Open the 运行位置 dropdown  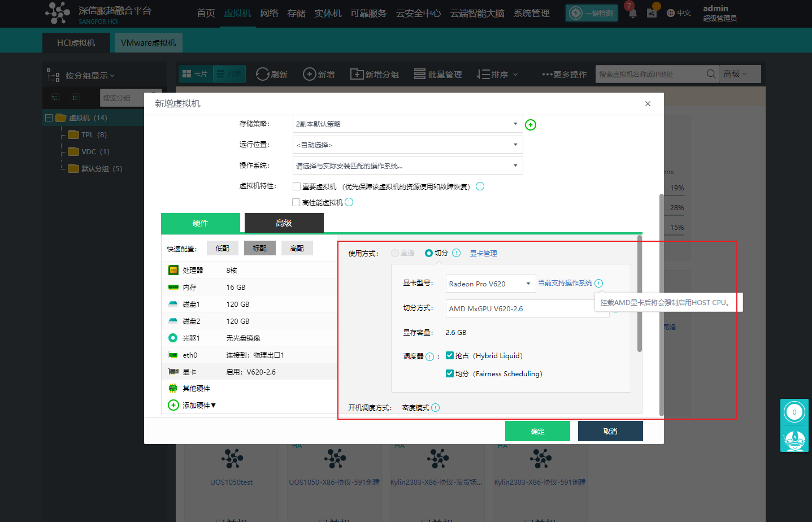coord(407,145)
